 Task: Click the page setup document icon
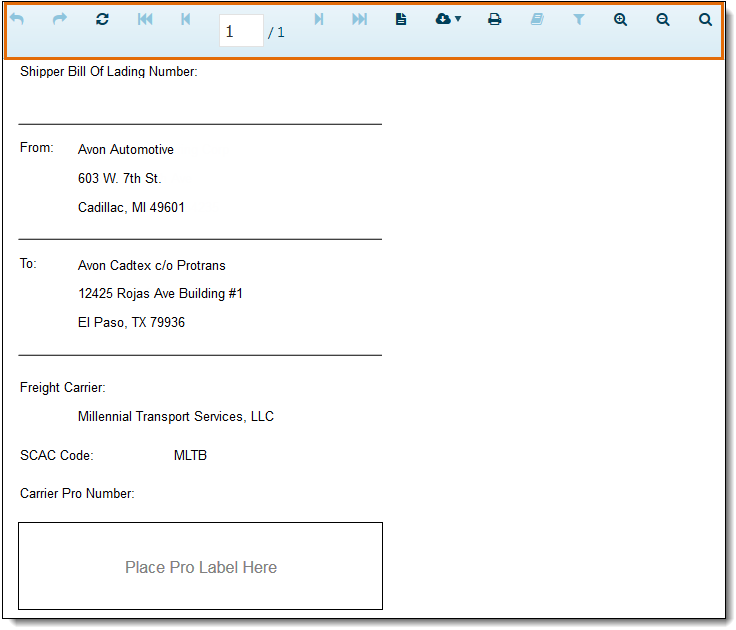pyautogui.click(x=401, y=19)
